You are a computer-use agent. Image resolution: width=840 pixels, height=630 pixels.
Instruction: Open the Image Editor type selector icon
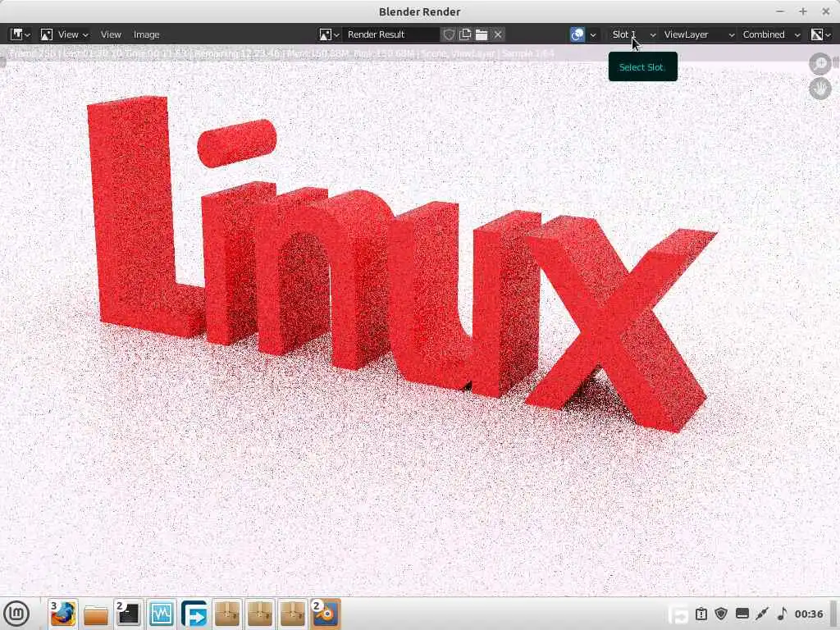pos(20,34)
